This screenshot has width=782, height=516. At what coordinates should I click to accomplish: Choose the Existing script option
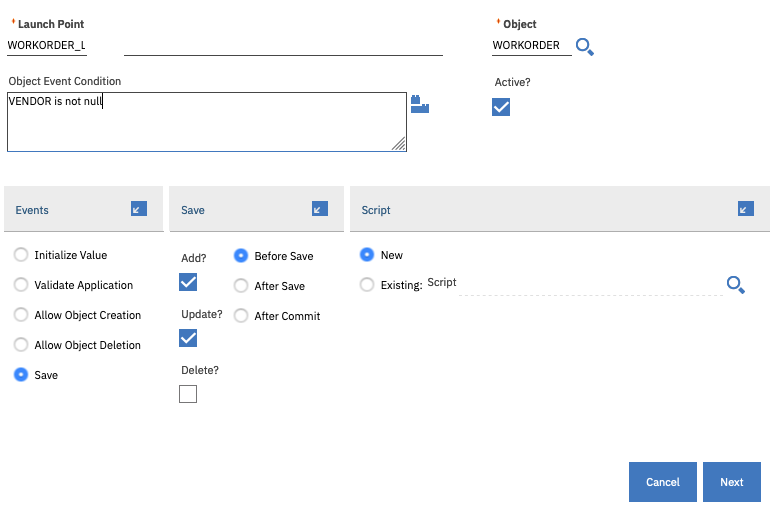[367, 285]
